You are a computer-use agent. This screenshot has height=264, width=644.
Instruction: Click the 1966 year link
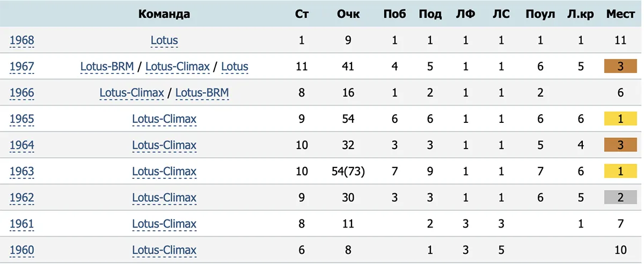point(21,93)
